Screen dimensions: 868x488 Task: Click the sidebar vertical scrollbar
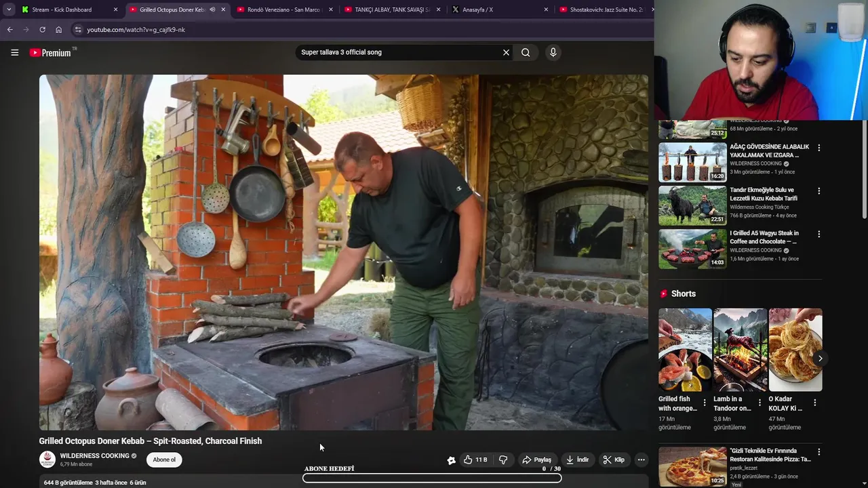coord(864,169)
